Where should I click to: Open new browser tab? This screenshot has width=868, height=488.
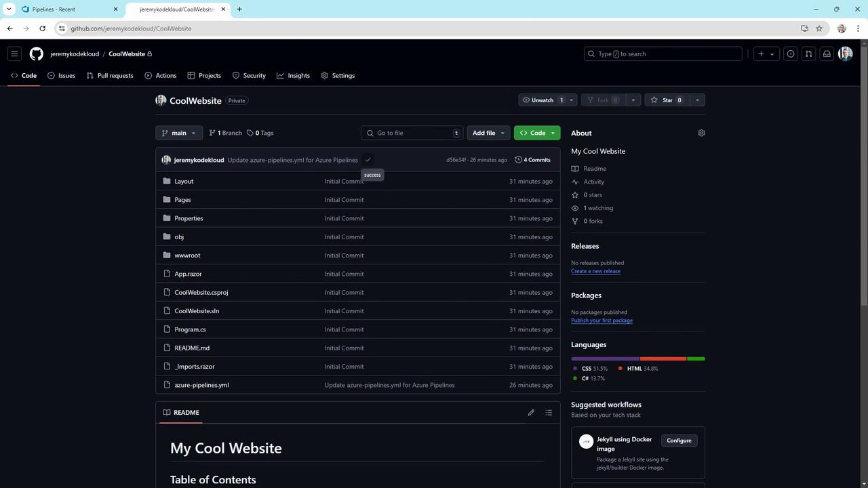(239, 9)
